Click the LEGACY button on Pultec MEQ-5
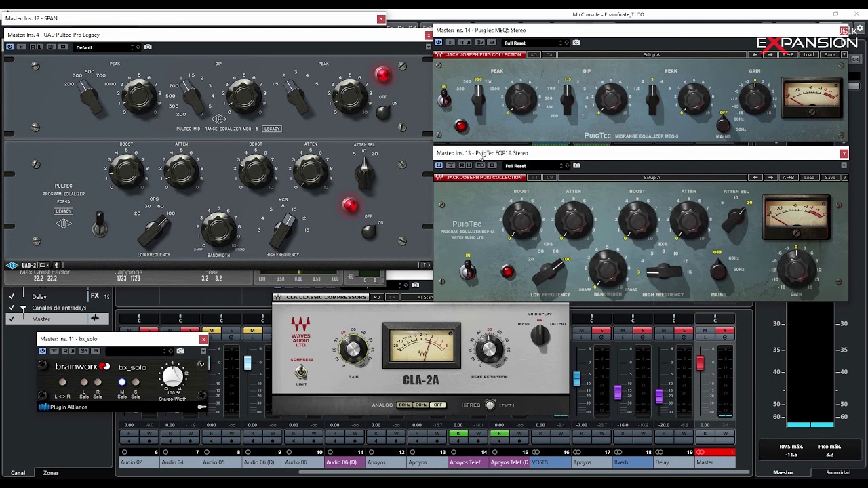 click(272, 129)
